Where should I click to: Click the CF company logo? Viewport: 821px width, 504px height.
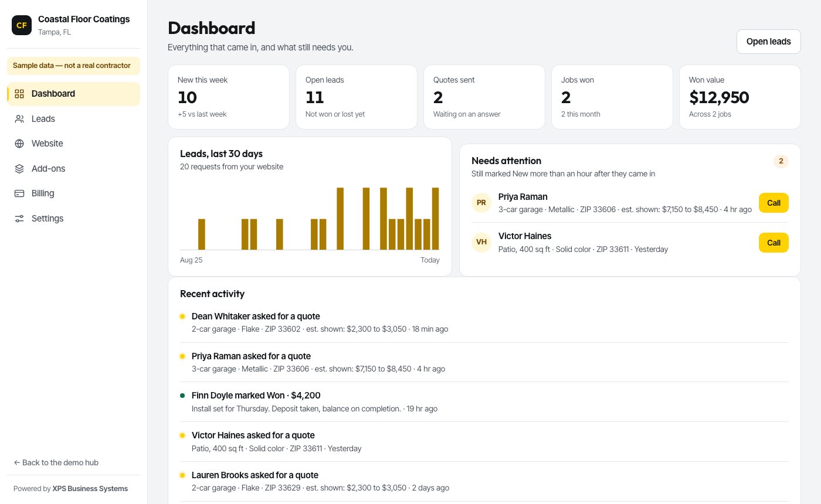coord(22,25)
